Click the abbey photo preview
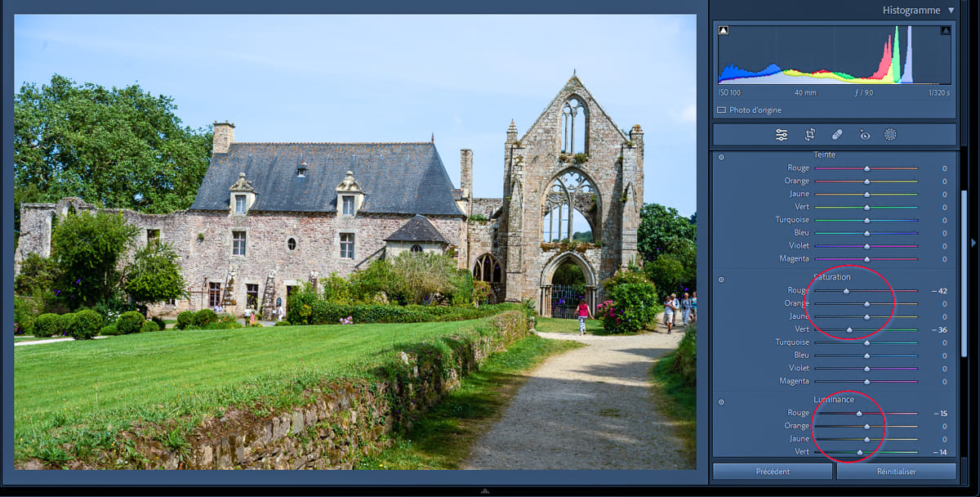This screenshot has height=497, width=980. pos(354,242)
